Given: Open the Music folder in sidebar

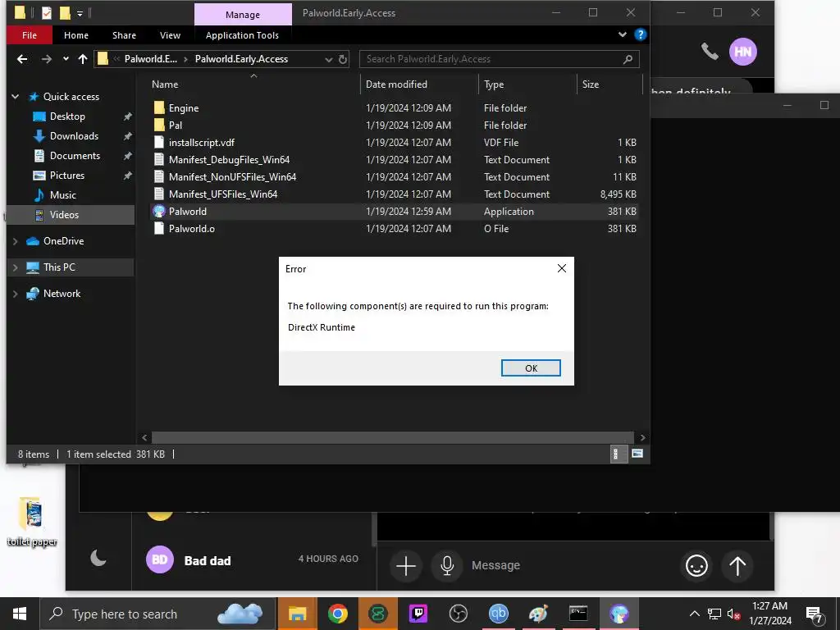Looking at the screenshot, I should tap(62, 195).
